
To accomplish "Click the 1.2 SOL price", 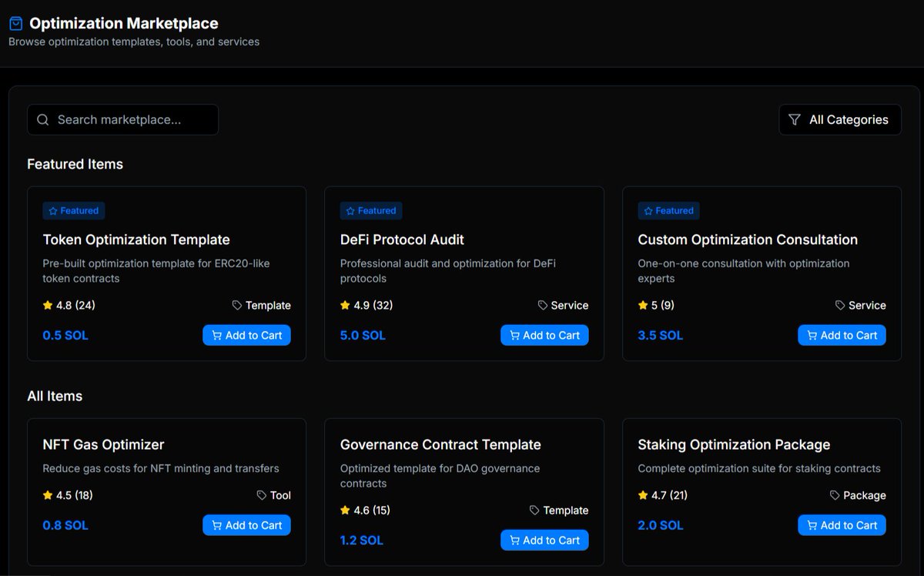I will pyautogui.click(x=362, y=541).
